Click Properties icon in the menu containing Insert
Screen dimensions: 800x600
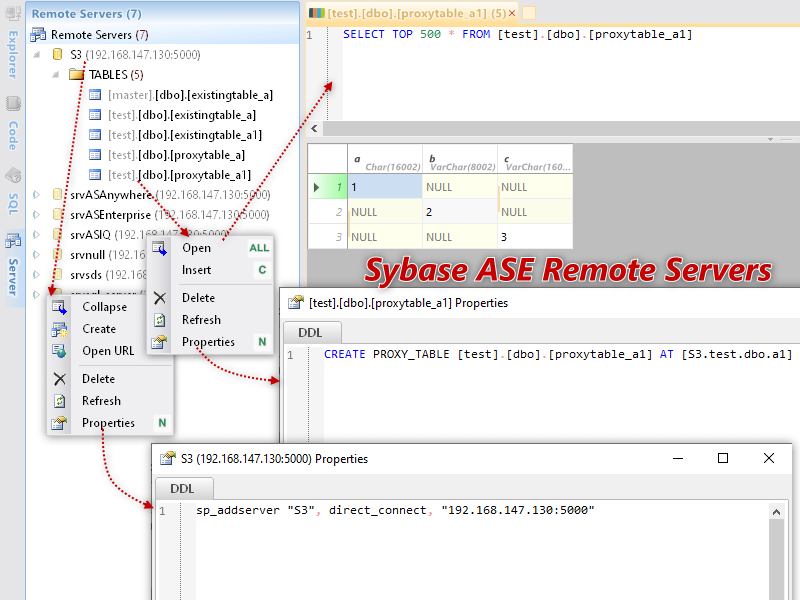[x=159, y=342]
